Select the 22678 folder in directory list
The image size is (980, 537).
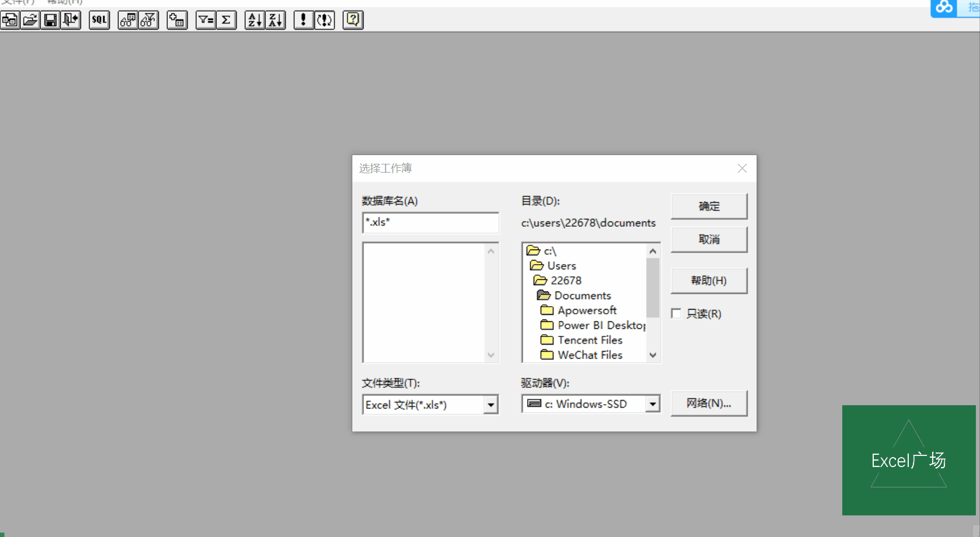558,280
